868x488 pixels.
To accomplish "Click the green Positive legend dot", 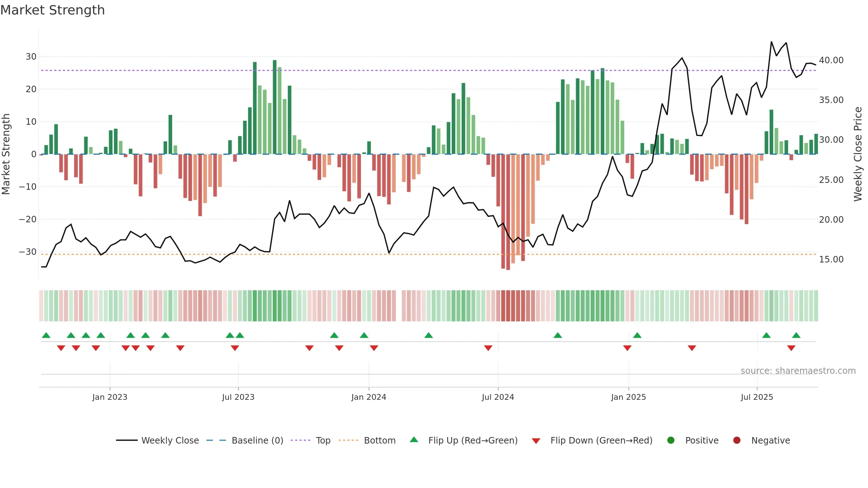I will pos(671,440).
